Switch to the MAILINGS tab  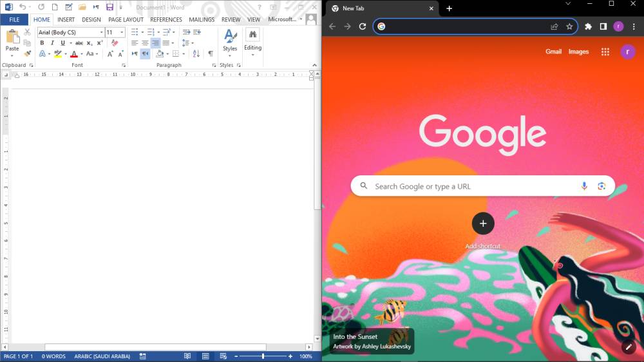click(x=202, y=19)
